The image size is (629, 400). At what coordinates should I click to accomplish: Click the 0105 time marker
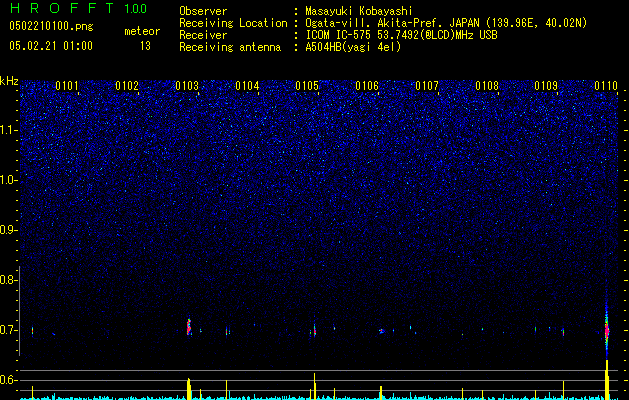click(307, 86)
